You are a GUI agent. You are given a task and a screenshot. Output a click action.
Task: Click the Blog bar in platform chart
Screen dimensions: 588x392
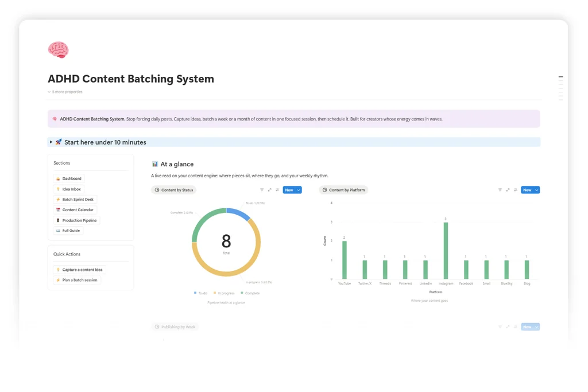click(527, 270)
